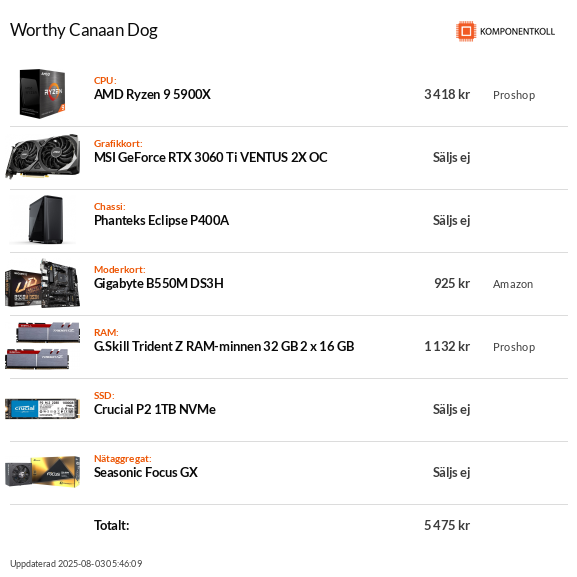This screenshot has width=577, height=577.
Task: Open the Gigabyte B550M DS3H motherboard image
Action: 42,283
